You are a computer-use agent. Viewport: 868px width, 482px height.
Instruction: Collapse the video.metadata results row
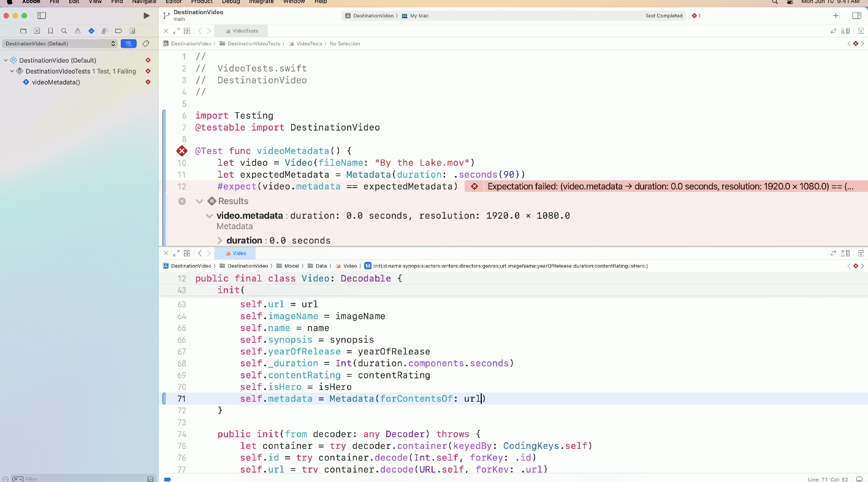(210, 216)
